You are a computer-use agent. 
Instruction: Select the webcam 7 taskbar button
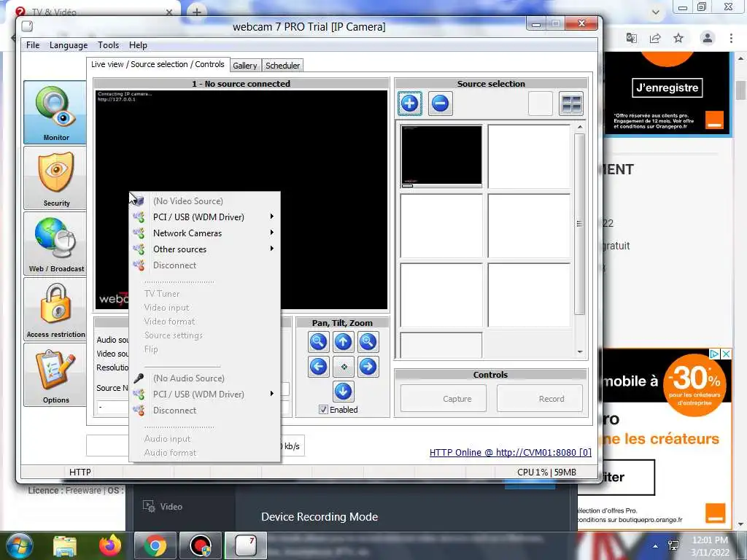tap(246, 545)
